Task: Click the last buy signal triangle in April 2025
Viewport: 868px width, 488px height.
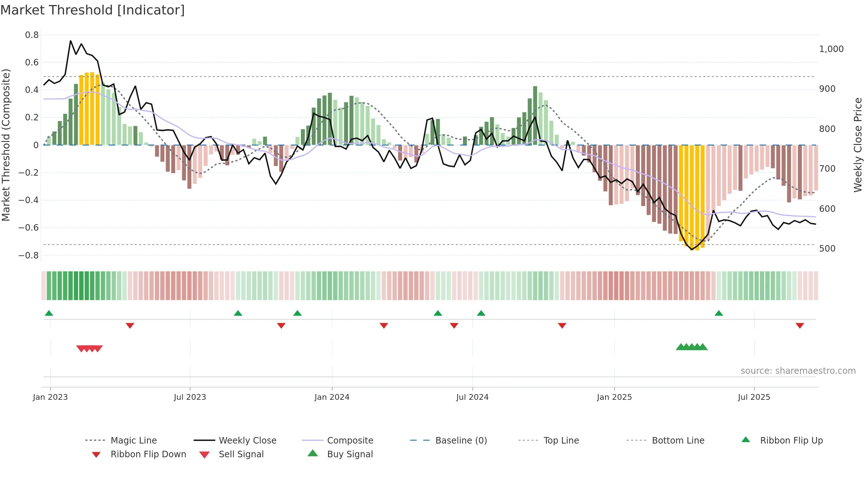Action: [703, 347]
